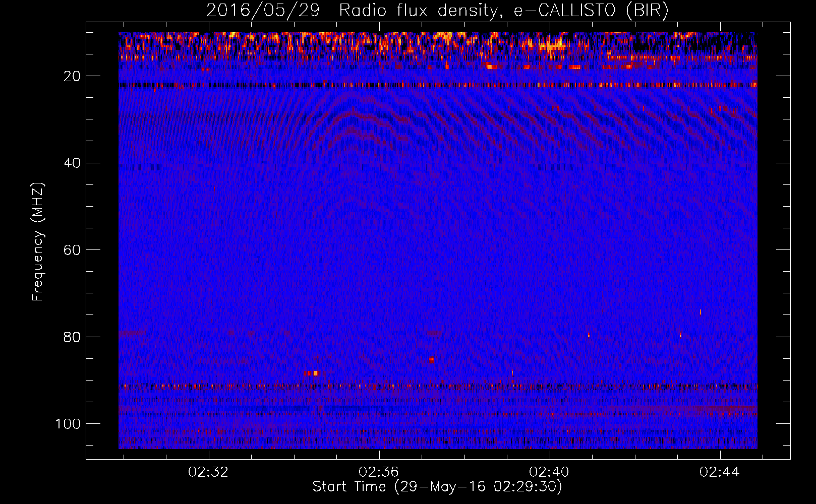The width and height of the screenshot is (816, 504).
Task: Click the 02:40 time tick label
Action: pyautogui.click(x=549, y=472)
